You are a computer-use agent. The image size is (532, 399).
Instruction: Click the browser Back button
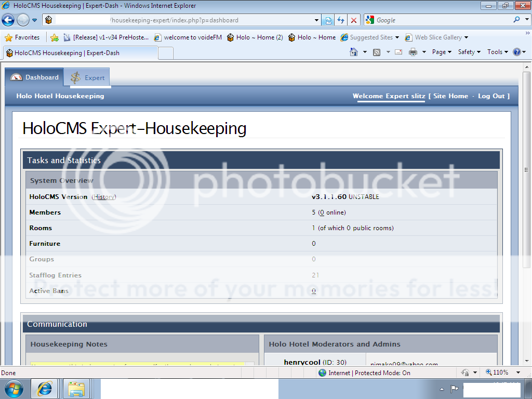click(8, 20)
